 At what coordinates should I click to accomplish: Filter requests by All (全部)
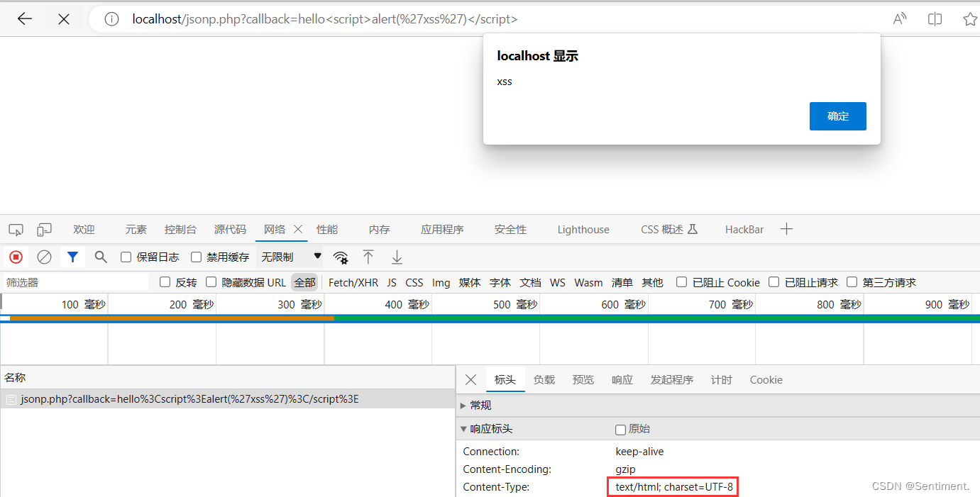pyautogui.click(x=304, y=282)
